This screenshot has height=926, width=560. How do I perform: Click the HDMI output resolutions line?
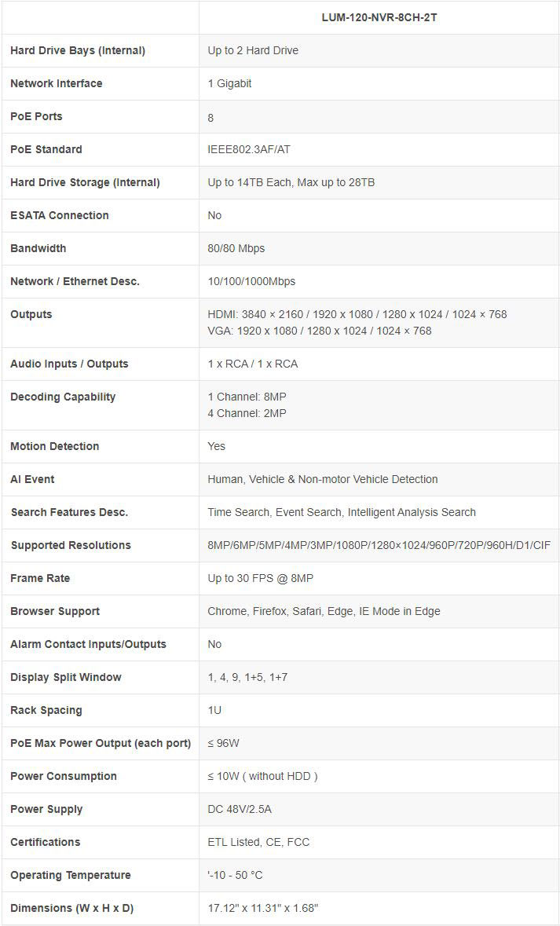click(x=357, y=314)
